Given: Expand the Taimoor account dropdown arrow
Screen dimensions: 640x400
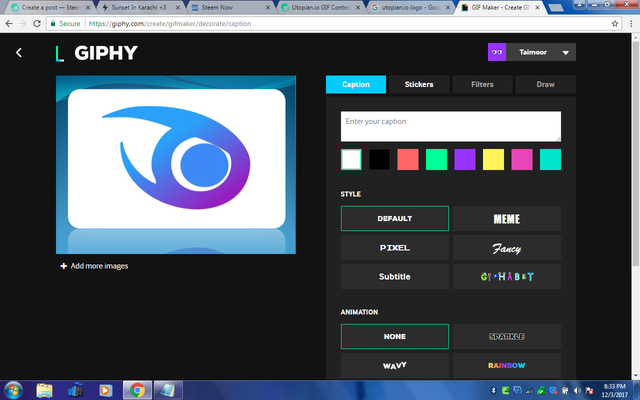Looking at the screenshot, I should coord(565,53).
